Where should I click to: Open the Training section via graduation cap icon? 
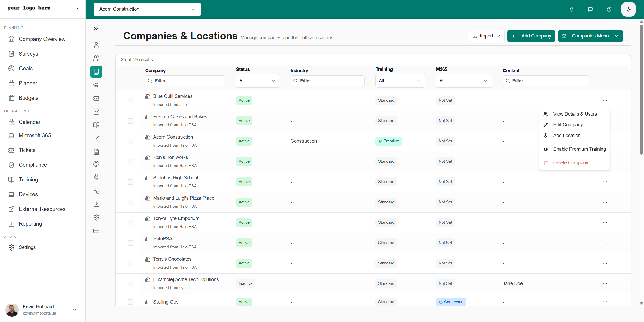point(96,85)
